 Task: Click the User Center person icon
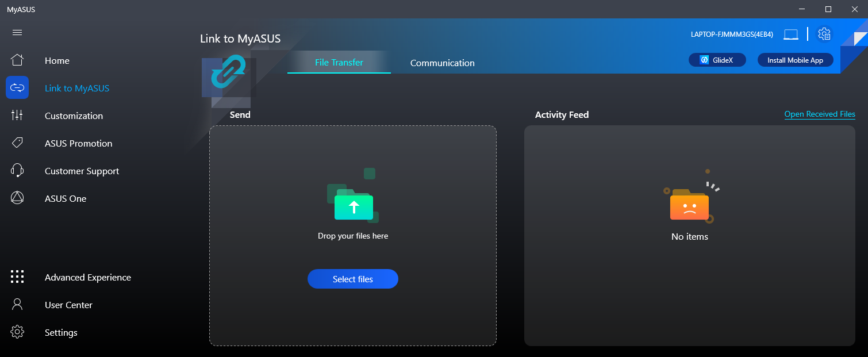(17, 304)
